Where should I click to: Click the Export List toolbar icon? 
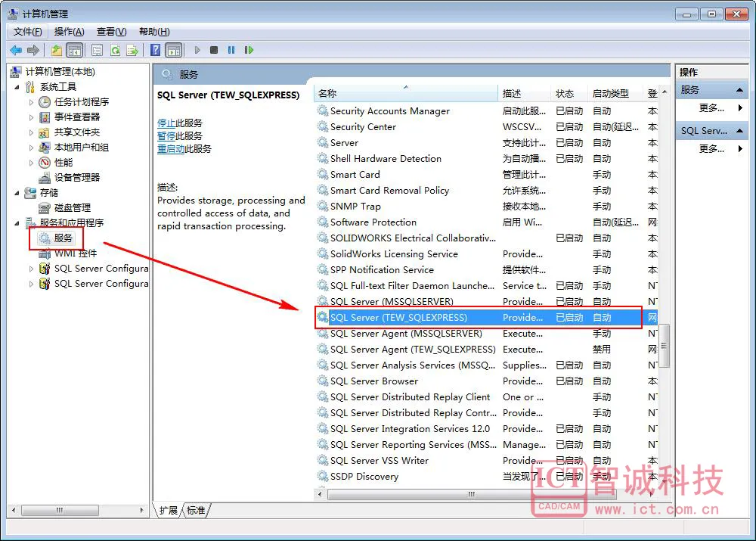132,50
